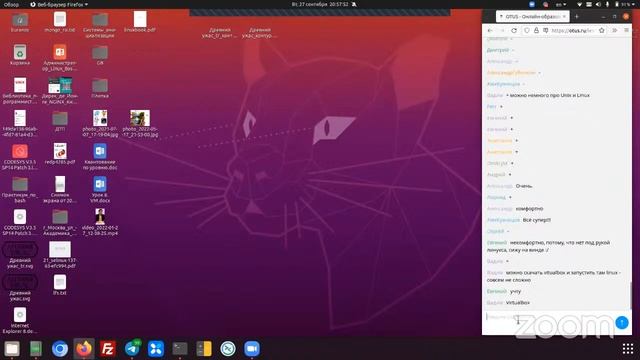The image size is (640, 360).
Task: Open the Администрирование Linux presentation file
Action: pyautogui.click(x=60, y=58)
